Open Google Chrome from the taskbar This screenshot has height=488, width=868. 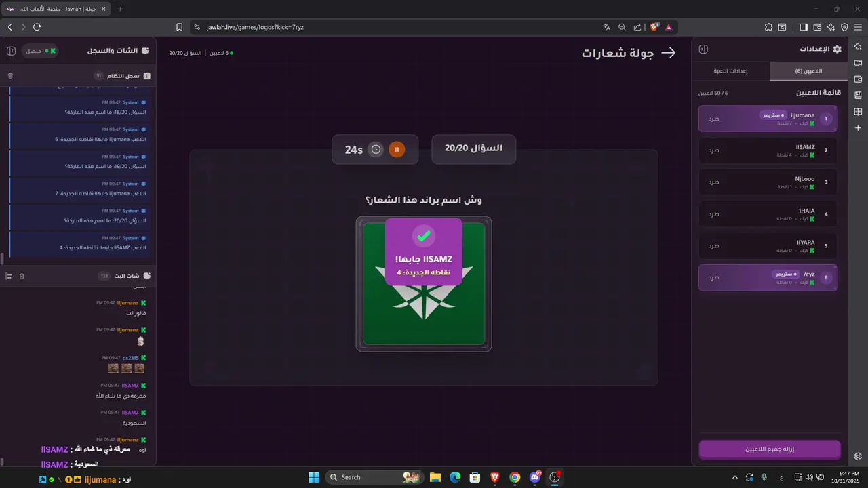coord(515,477)
